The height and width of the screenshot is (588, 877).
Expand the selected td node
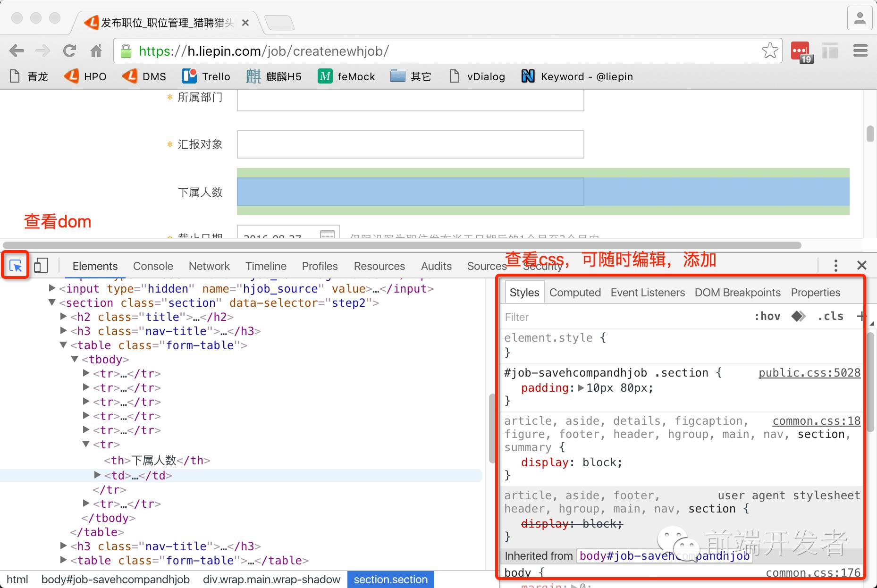(x=97, y=475)
